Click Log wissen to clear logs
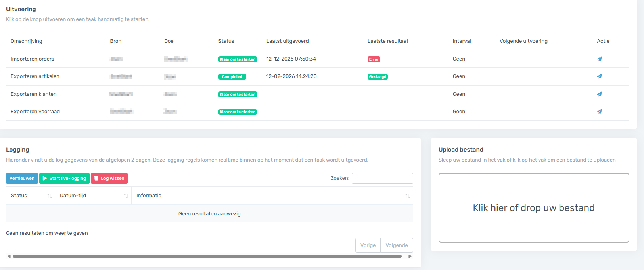Screen dimensions: 644x270 [x=109, y=179]
